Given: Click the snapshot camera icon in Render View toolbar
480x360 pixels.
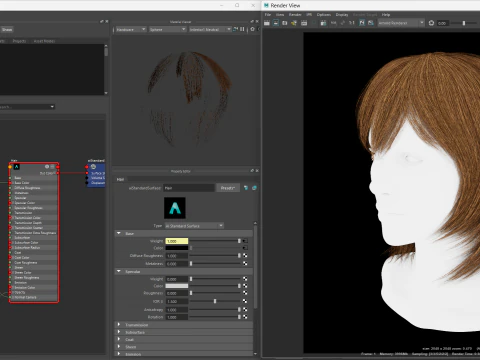Looking at the screenshot, I should (x=285, y=23).
